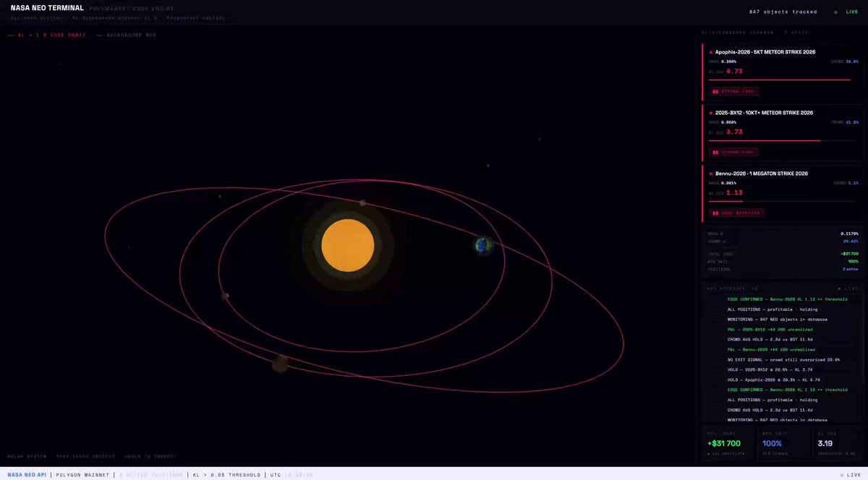Click the UTC clock in the status bar
The image size is (868, 480).
(291, 475)
